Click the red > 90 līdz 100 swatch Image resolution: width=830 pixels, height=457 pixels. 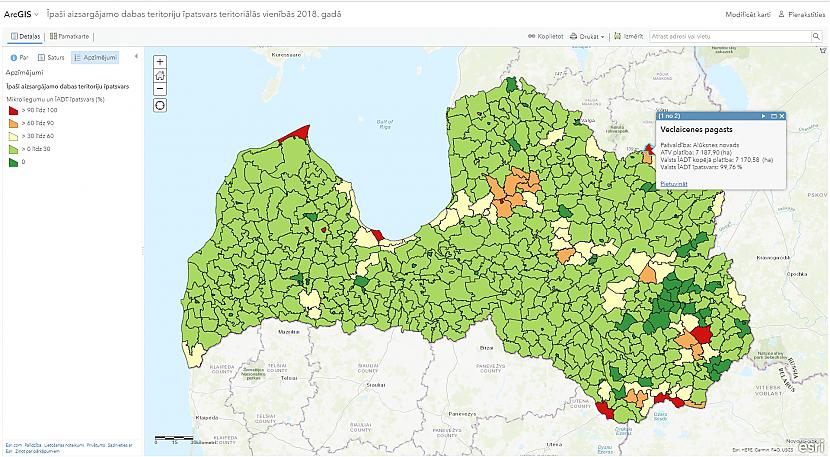pos(13,110)
